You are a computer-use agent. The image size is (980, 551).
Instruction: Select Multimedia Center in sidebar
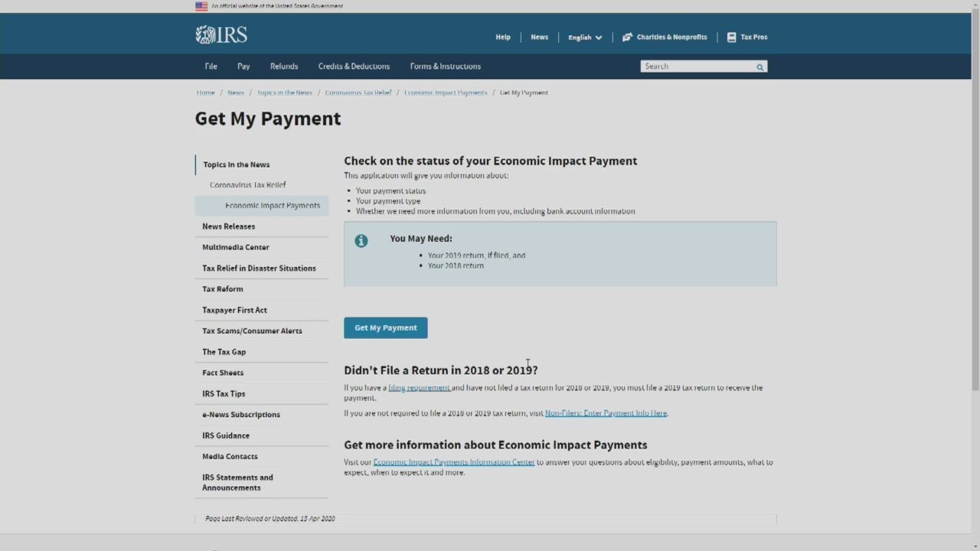[236, 247]
